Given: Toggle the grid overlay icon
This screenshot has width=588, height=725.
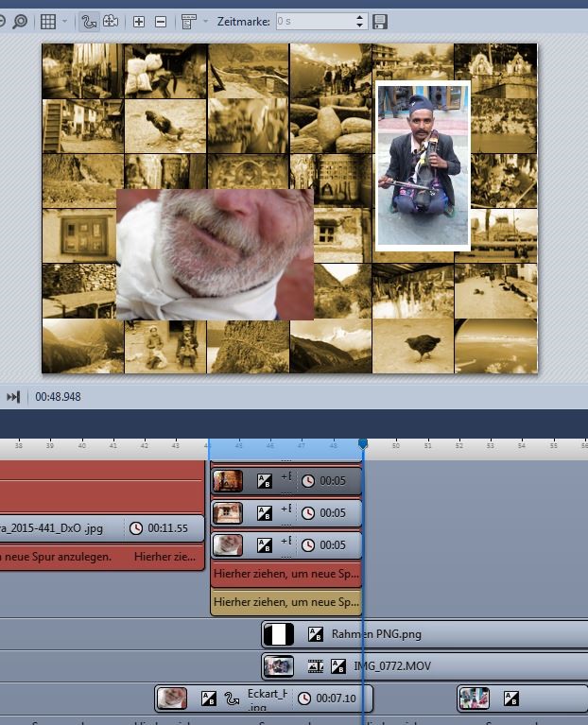Looking at the screenshot, I should click(47, 21).
